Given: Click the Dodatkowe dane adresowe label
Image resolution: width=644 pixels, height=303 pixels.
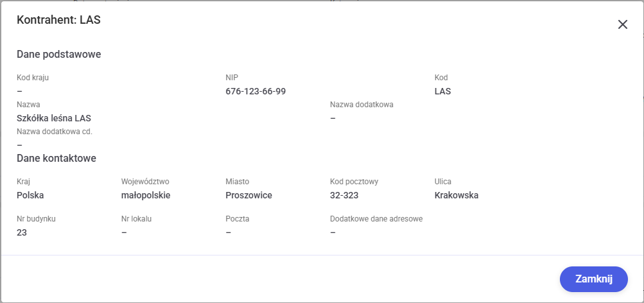Looking at the screenshot, I should click(x=376, y=219).
